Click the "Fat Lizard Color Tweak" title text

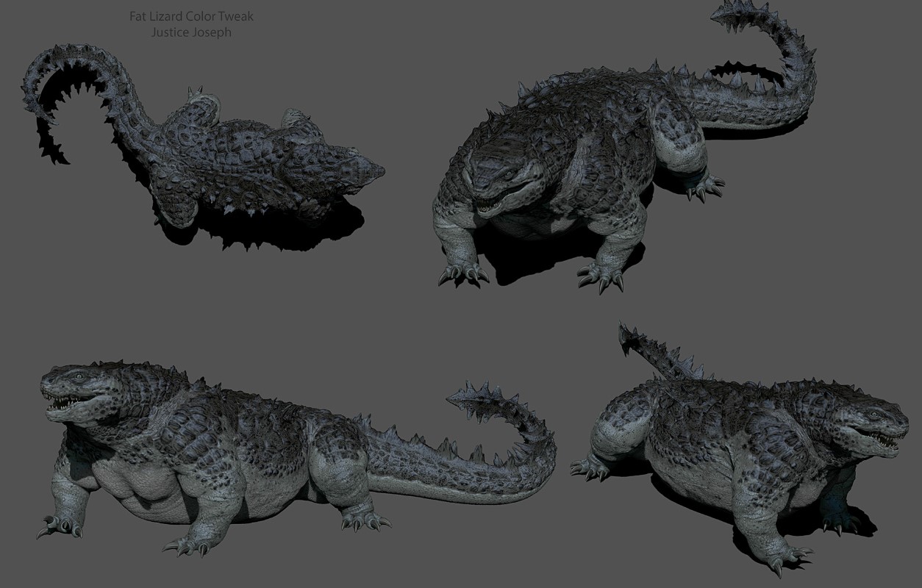(x=191, y=16)
